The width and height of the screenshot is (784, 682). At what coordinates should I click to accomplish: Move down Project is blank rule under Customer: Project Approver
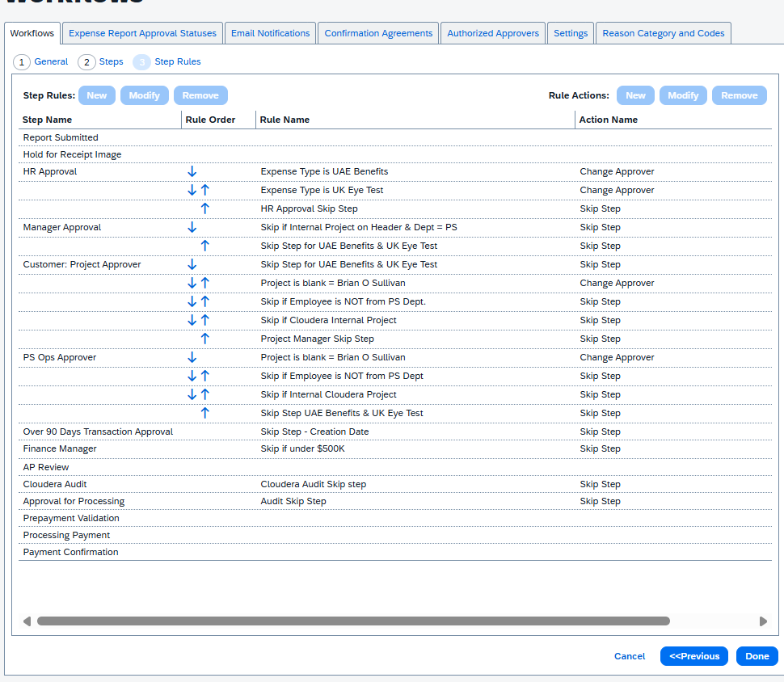click(192, 283)
